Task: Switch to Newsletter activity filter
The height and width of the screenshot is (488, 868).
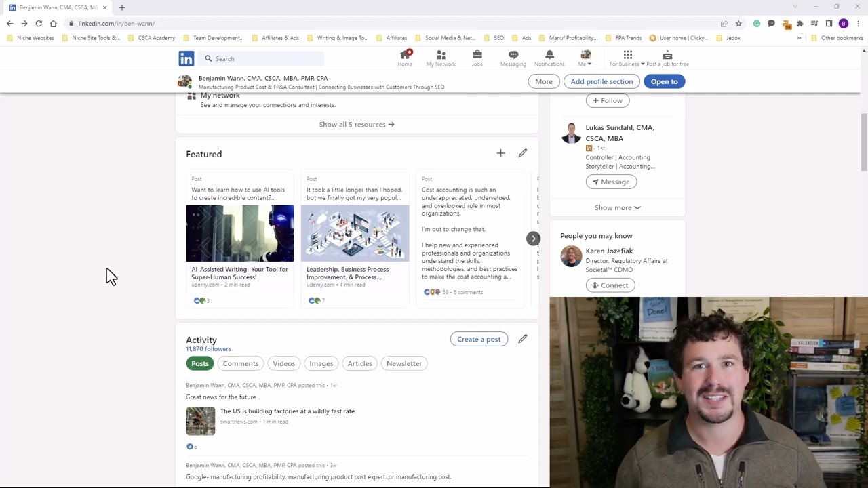Action: [404, 363]
